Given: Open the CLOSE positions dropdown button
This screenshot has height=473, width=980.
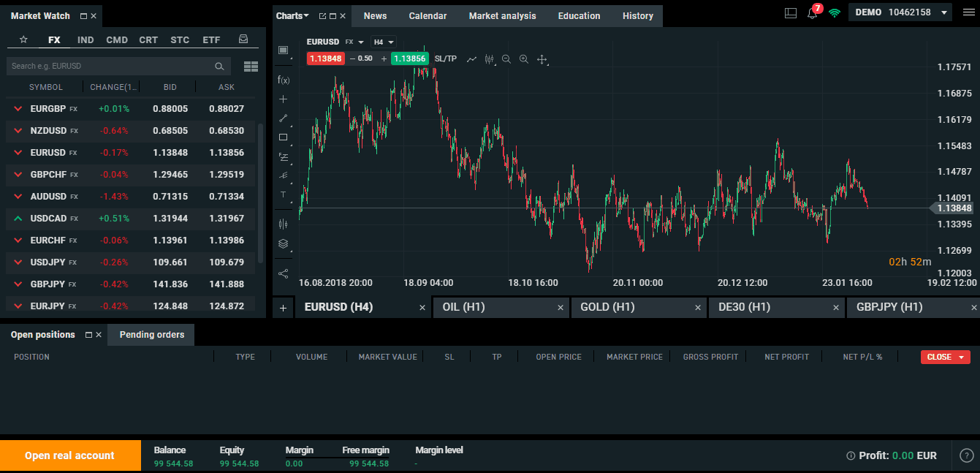Looking at the screenshot, I should [x=946, y=357].
